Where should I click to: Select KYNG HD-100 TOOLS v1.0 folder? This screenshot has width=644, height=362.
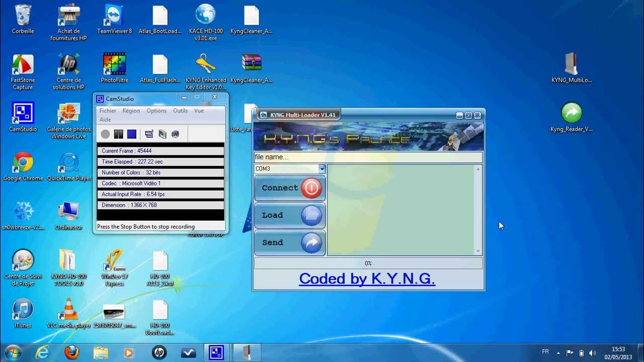[68, 268]
